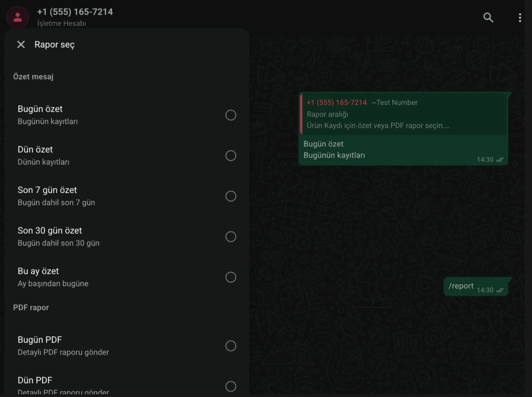Click read-receipt checkmarks on the /report message
Screen dimensions: 532x397
coord(500,290)
